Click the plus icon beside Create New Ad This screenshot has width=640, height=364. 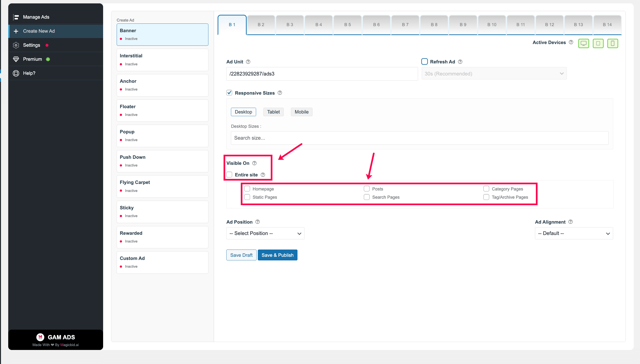(16, 31)
